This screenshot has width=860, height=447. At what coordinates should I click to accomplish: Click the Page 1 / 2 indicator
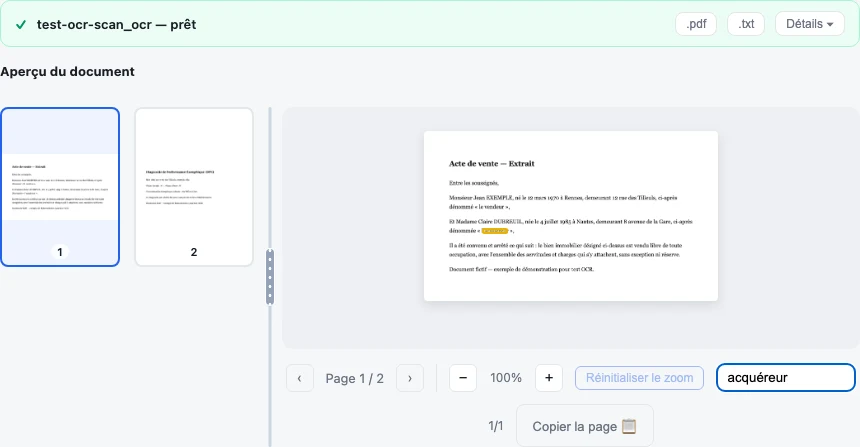click(354, 378)
